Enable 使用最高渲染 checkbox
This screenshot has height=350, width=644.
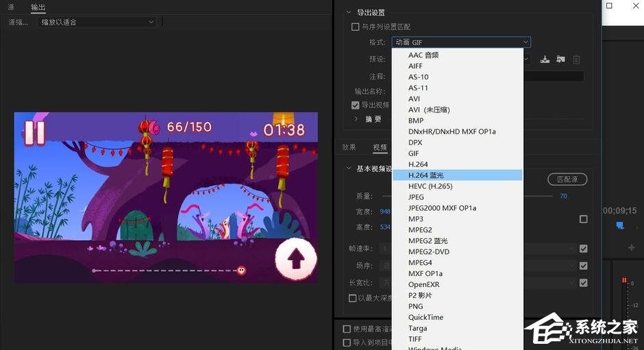coord(347,329)
